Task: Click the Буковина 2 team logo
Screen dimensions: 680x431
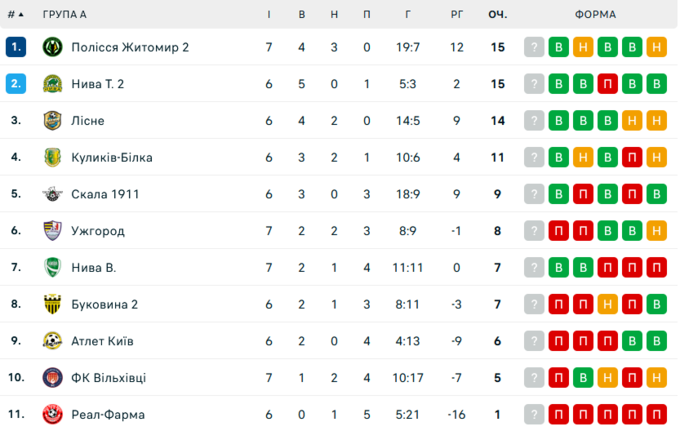Action: coord(52,304)
